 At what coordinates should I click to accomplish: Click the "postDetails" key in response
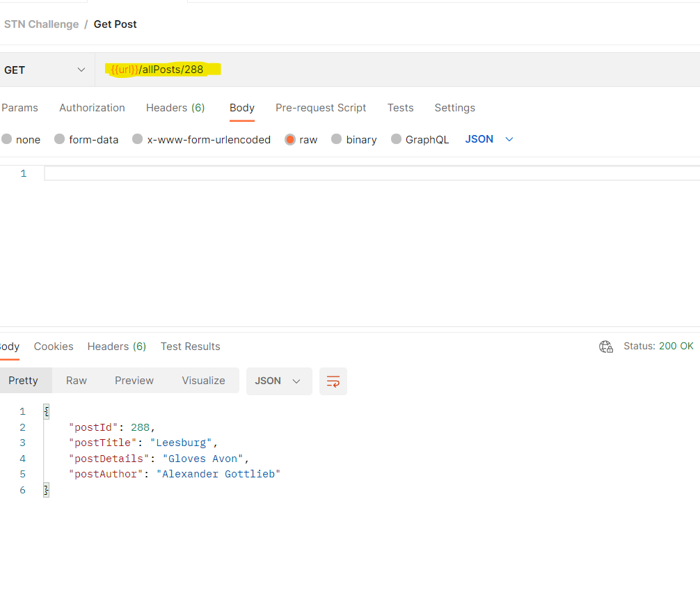(109, 459)
